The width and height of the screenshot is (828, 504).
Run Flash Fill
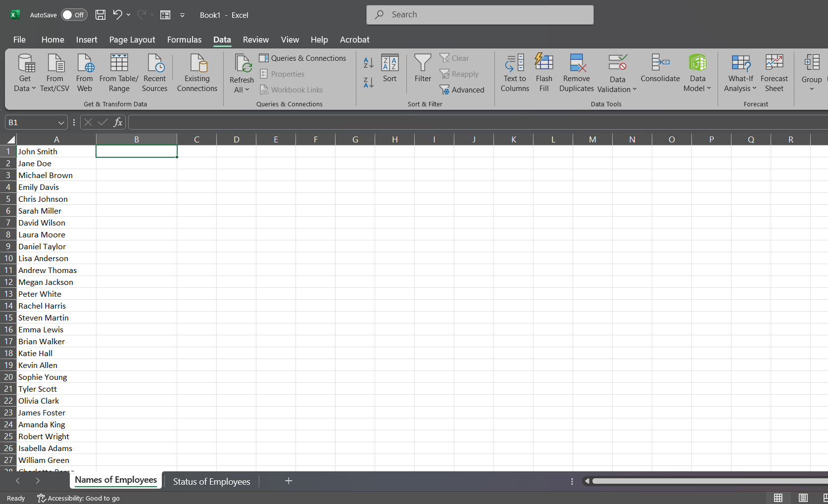pos(544,73)
